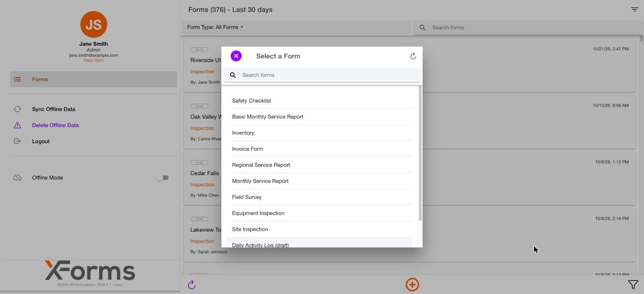The height and width of the screenshot is (294, 644).
Task: Open the form dated 10/13/26, 9:56 AM
Action: coord(409,123)
